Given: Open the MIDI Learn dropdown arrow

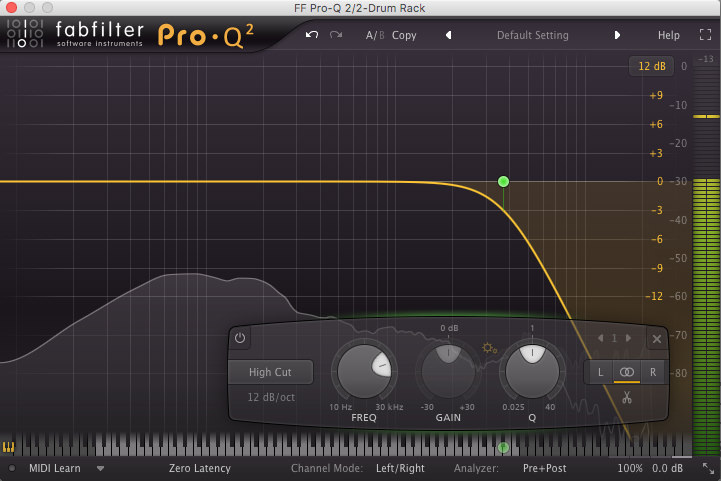Looking at the screenshot, I should (x=100, y=469).
